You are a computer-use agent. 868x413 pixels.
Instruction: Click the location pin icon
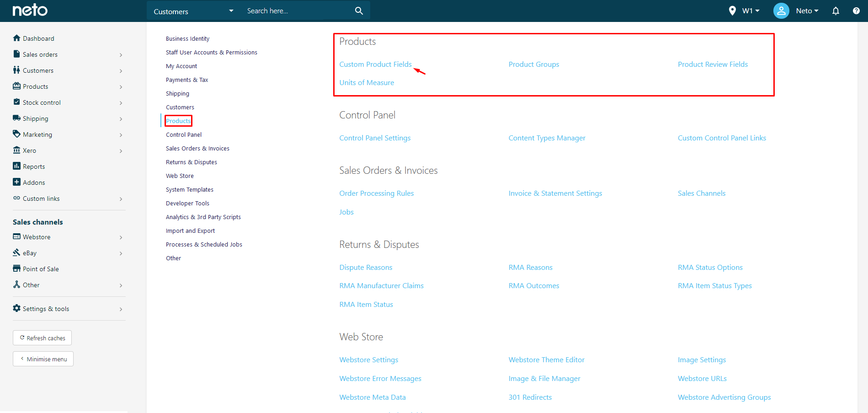(732, 11)
